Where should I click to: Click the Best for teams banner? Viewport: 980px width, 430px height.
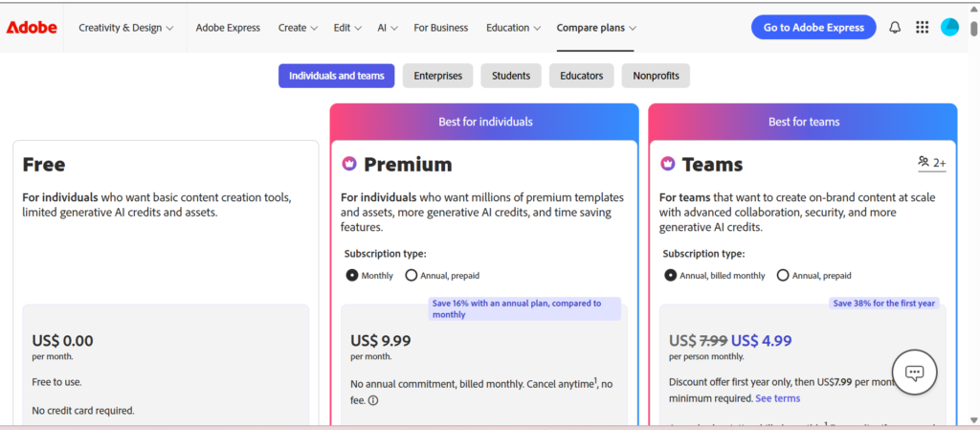coord(804,122)
